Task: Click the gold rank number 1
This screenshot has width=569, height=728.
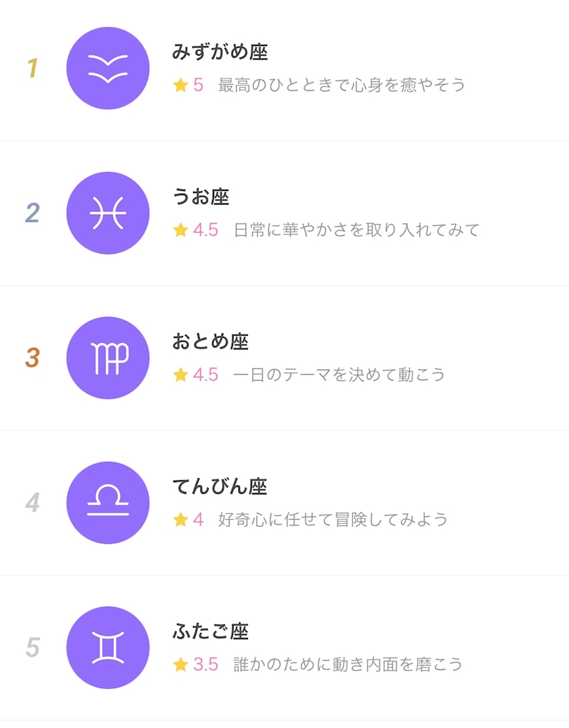Action: point(32,68)
